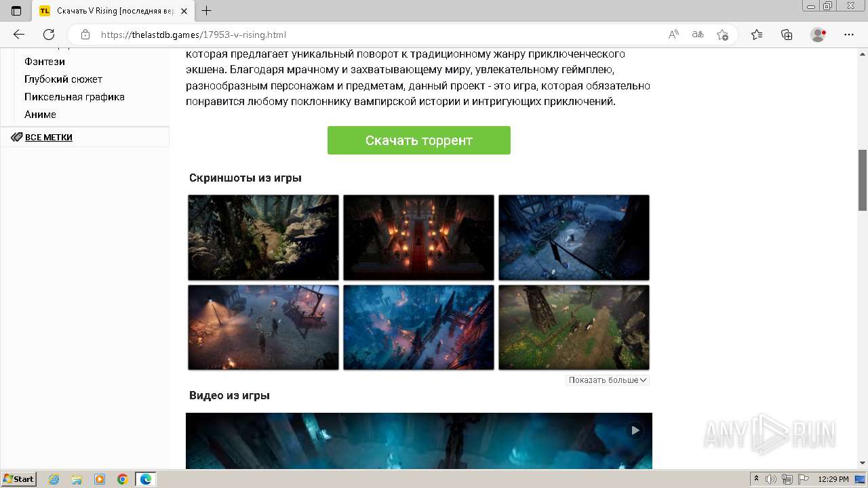868x488 pixels.
Task: Click the tags icon beside ВСЕ МЕТКИ
Action: click(17, 137)
